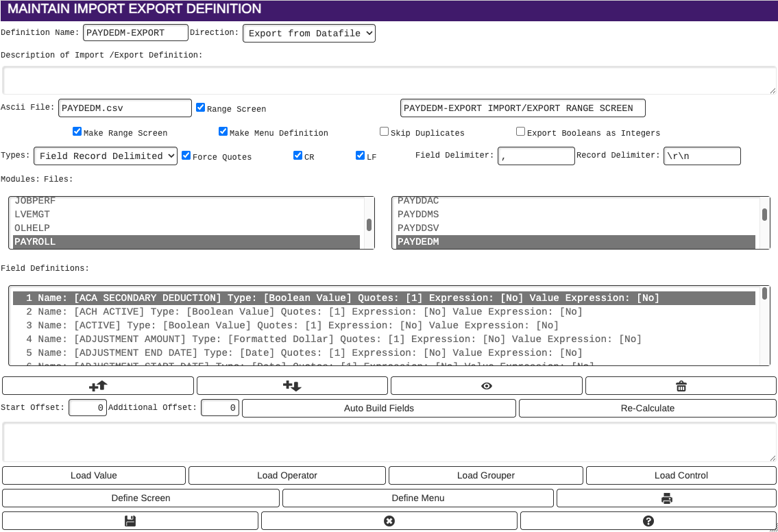This screenshot has width=778, height=532.
Task: Click the question mark help icon button
Action: [648, 520]
